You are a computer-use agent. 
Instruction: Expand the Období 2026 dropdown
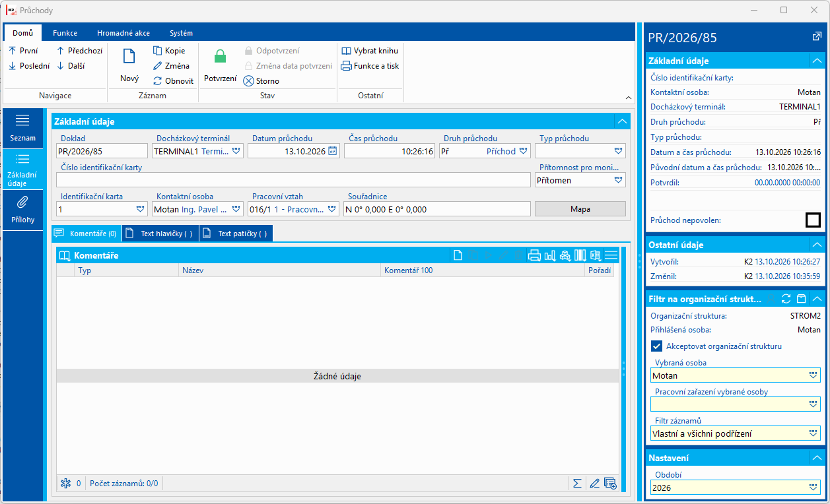coord(813,488)
